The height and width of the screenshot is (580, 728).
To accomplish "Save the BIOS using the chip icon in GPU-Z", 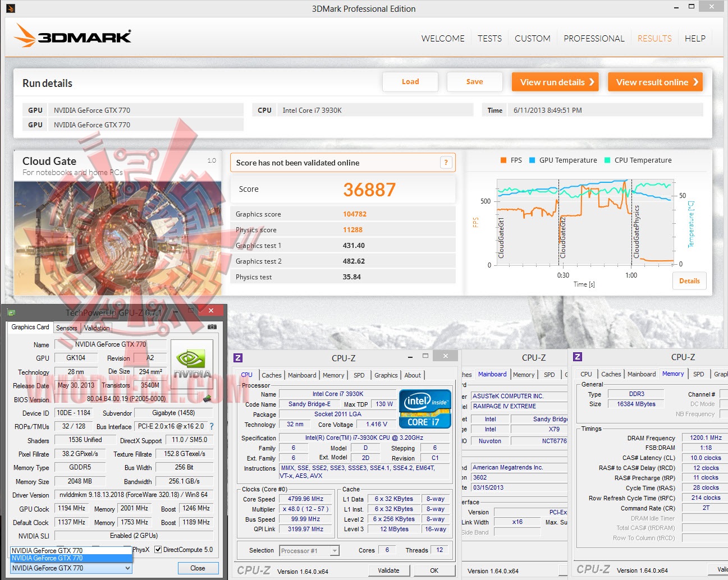I will click(x=208, y=399).
